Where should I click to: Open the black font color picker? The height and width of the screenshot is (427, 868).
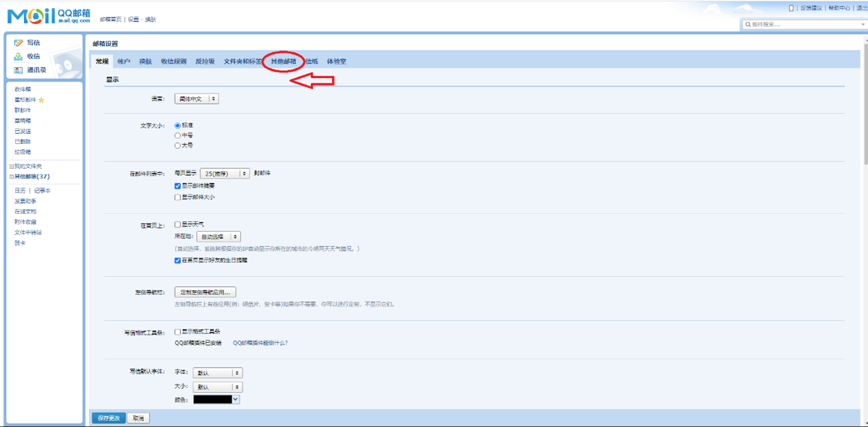(x=216, y=400)
